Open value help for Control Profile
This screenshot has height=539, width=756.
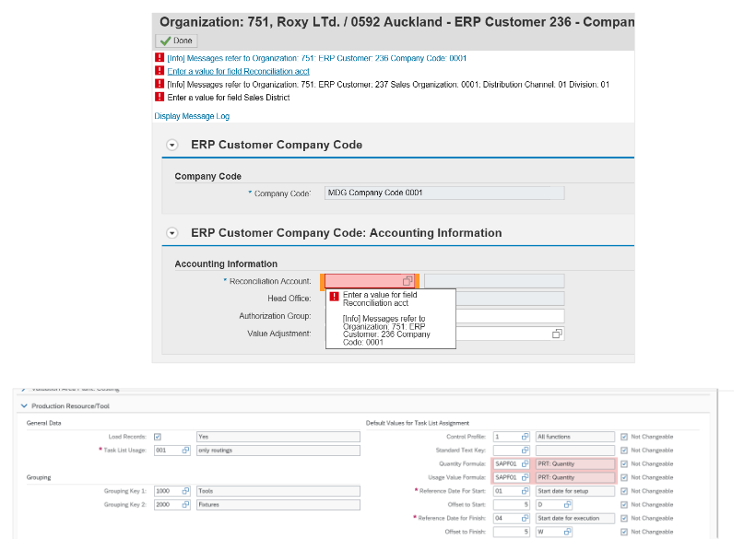(526, 437)
